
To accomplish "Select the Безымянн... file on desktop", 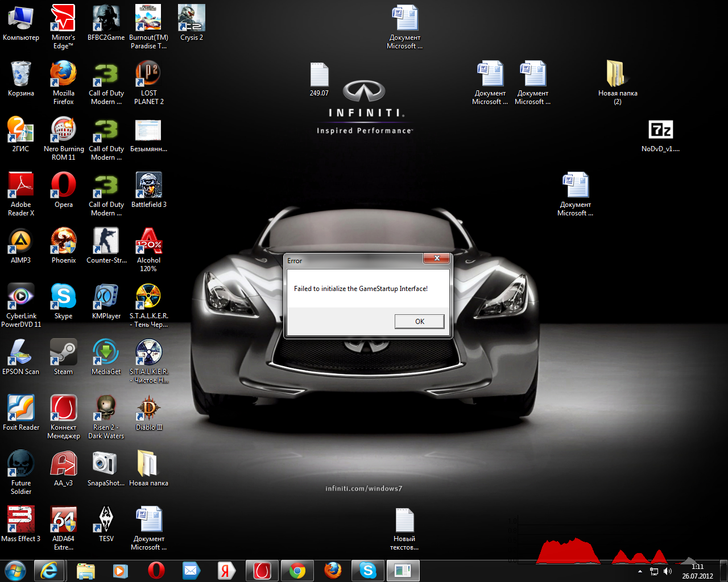I will click(x=148, y=134).
